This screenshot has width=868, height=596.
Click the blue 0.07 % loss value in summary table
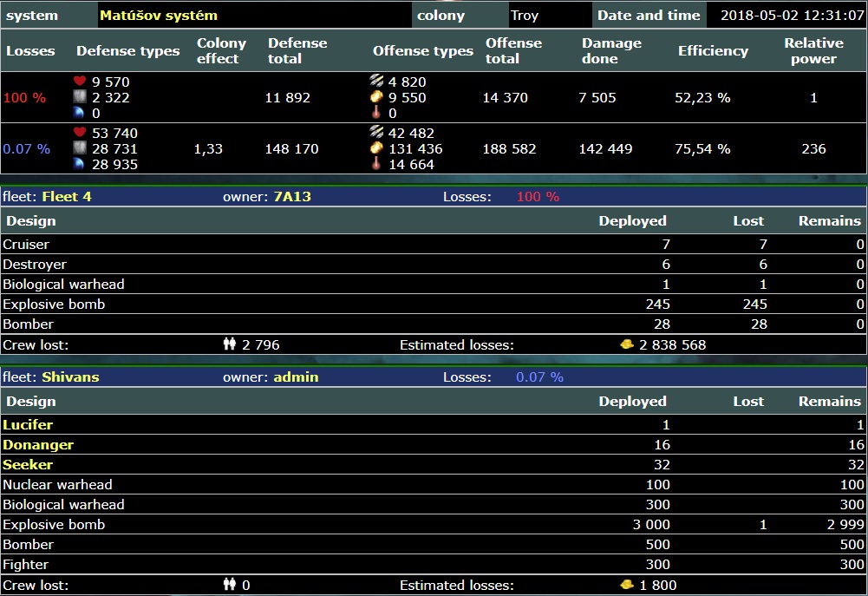click(26, 149)
